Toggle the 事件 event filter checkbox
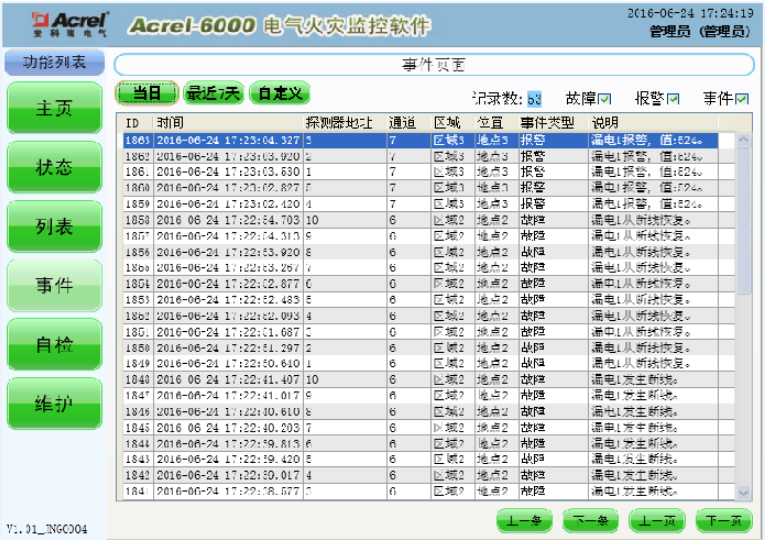This screenshot has height=540, width=765. [x=742, y=99]
